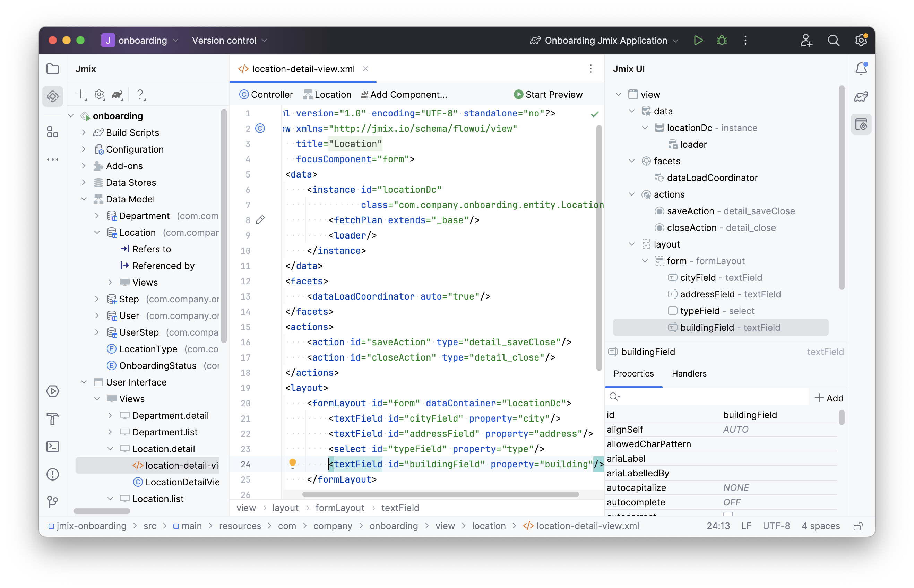
Task: Click Add Component... in the editor toolbar
Action: [x=404, y=94]
